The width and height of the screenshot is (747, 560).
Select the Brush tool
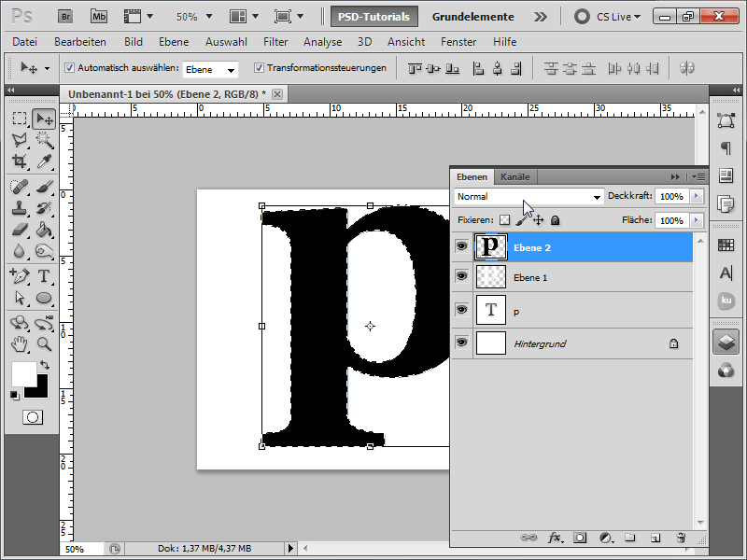[44, 187]
